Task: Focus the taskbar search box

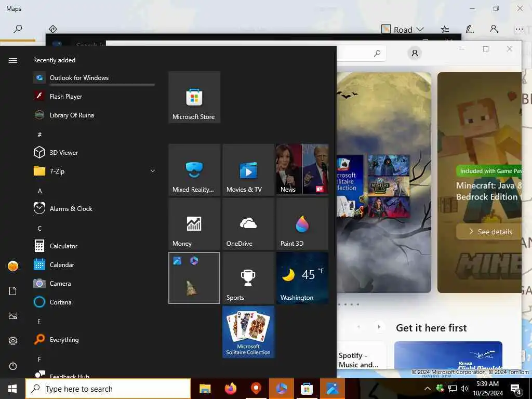Action: click(108, 389)
